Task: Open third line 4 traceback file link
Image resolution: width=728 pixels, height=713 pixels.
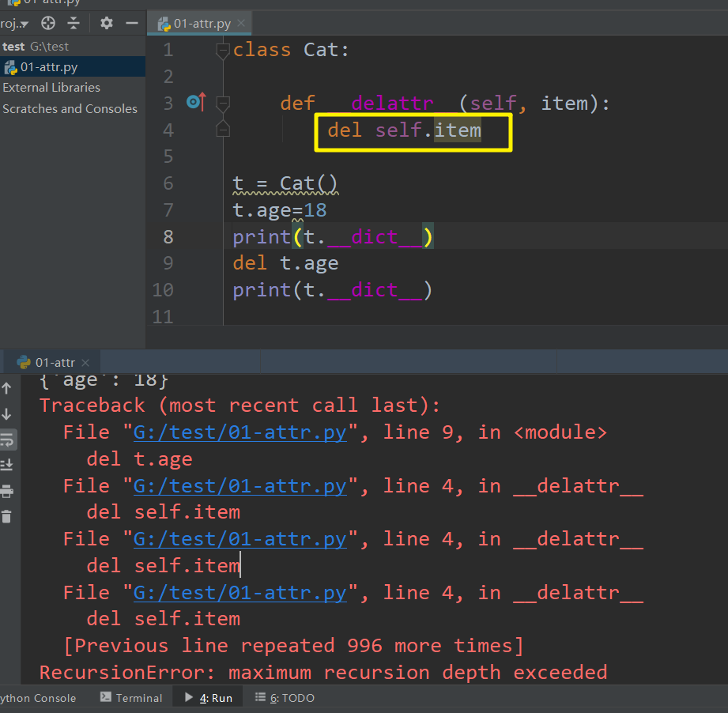Action: 240,593
